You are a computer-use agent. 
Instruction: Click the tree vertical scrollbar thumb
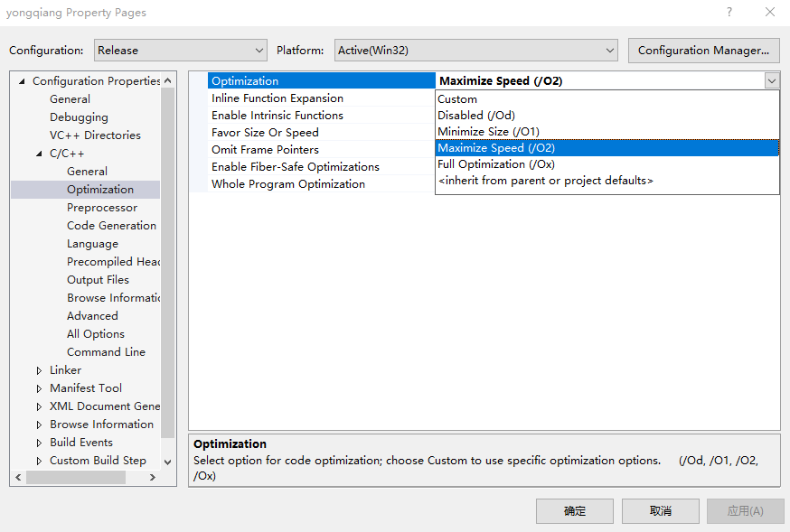pos(168,263)
